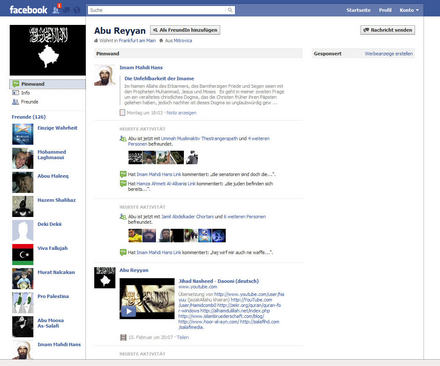440x366 pixels.
Task: Click the Teilen share link
Action: click(x=183, y=337)
